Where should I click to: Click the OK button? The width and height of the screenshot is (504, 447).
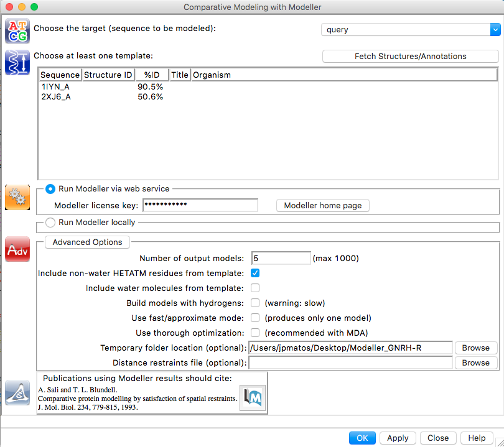pos(362,438)
